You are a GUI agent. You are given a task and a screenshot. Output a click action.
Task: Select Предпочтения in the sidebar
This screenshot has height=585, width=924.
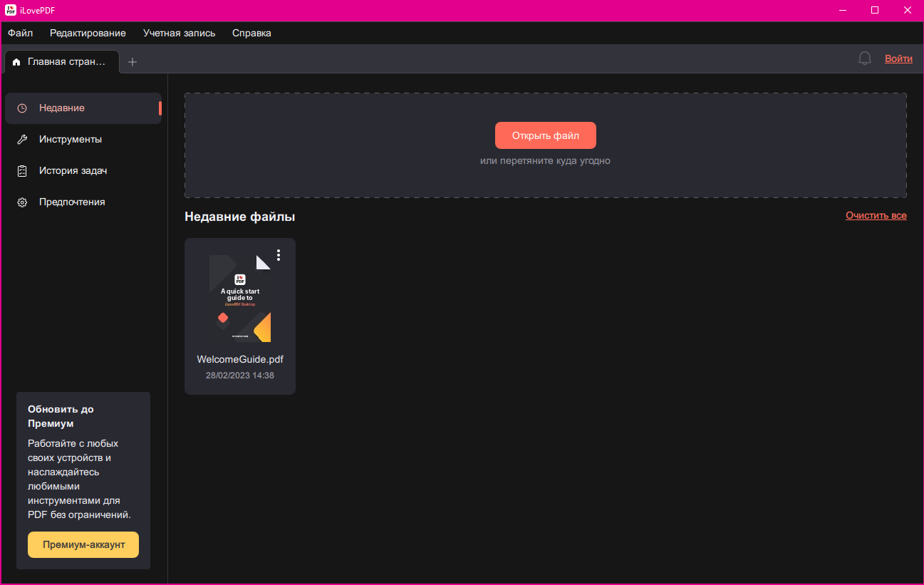click(83, 202)
